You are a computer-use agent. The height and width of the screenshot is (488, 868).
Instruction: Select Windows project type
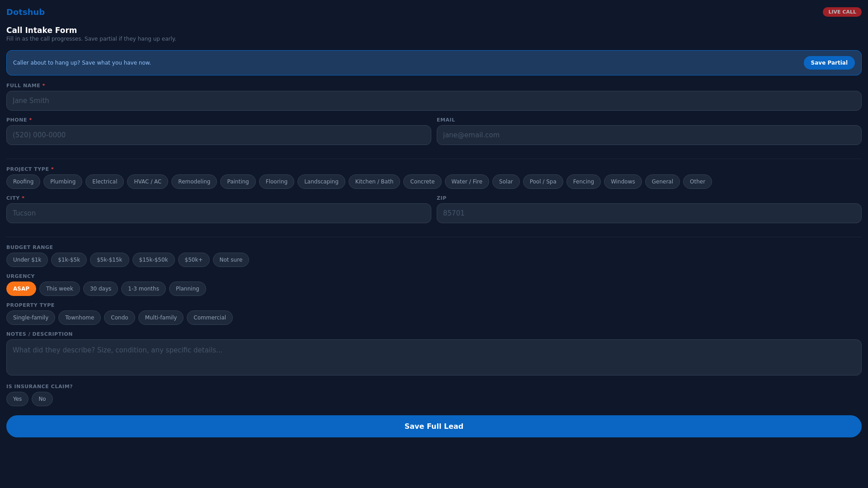[x=623, y=182]
